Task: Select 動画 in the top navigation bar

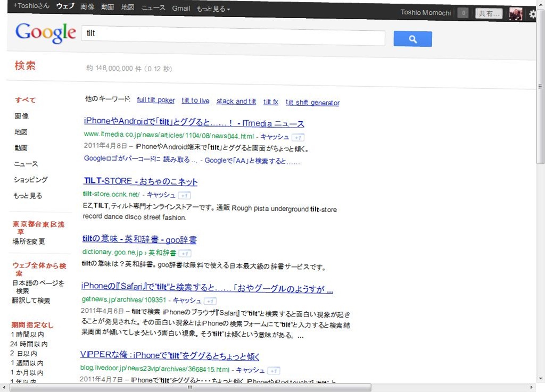Action: click(108, 7)
